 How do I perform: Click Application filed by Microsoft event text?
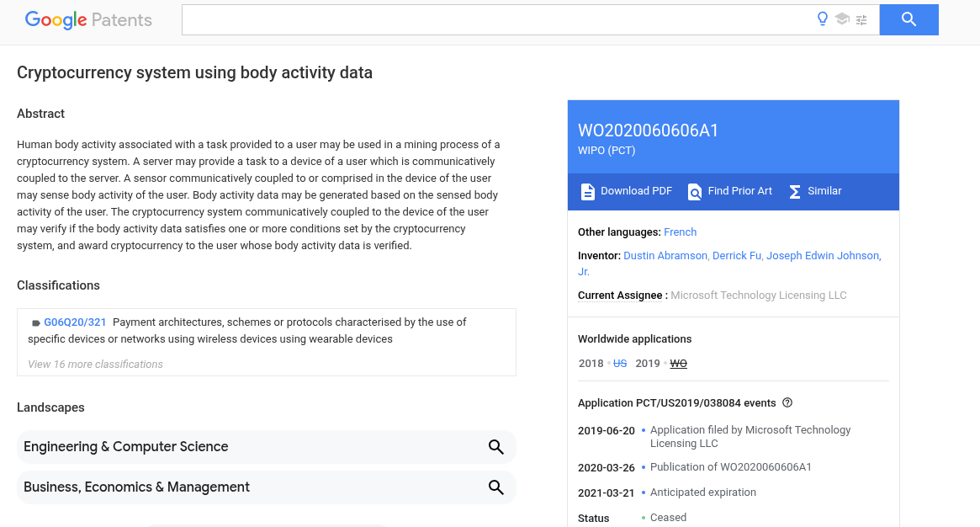pyautogui.click(x=750, y=437)
